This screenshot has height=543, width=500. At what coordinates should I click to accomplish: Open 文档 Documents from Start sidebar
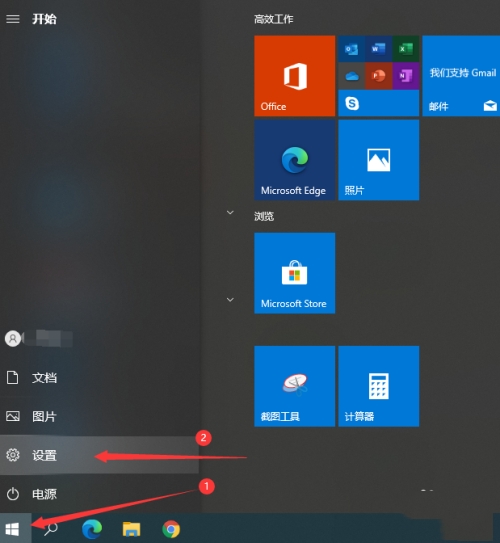click(x=99, y=377)
